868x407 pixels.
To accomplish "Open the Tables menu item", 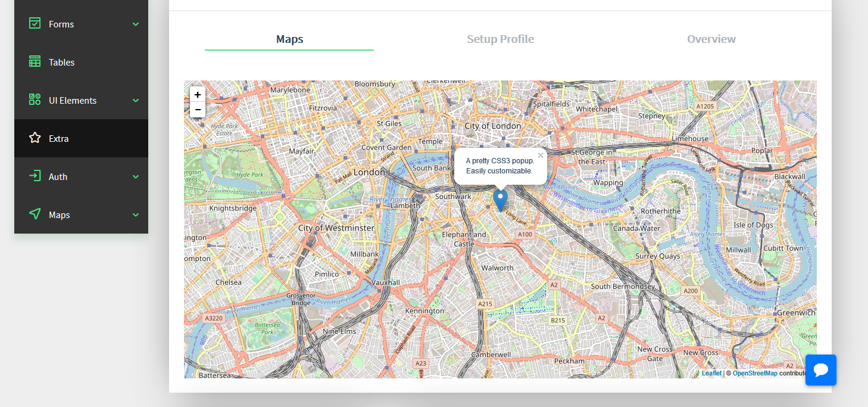I will pyautogui.click(x=81, y=62).
